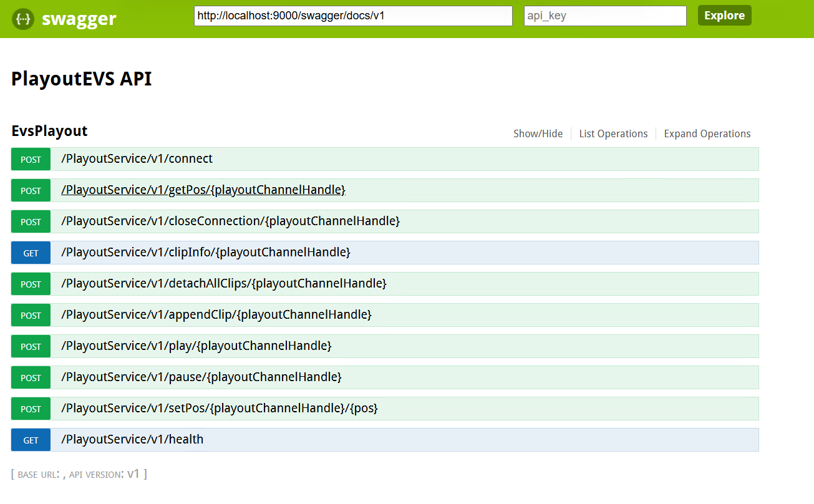Click POST badge for setPos endpoint

(31, 409)
